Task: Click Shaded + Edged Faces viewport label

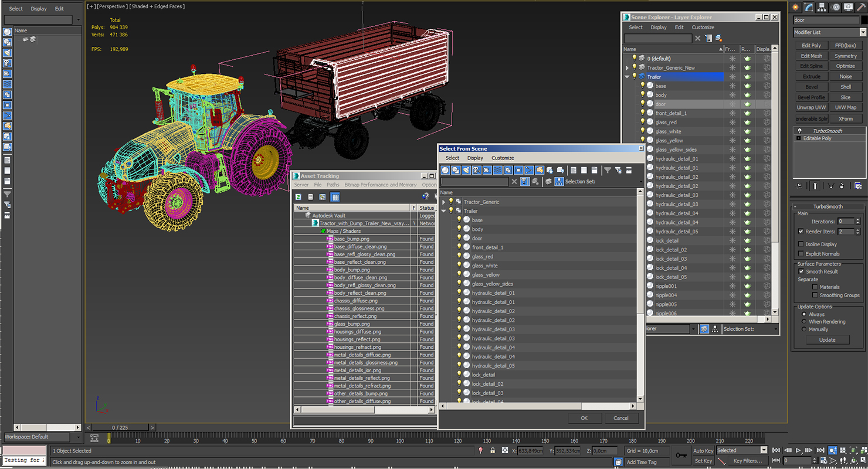Action: (x=157, y=6)
